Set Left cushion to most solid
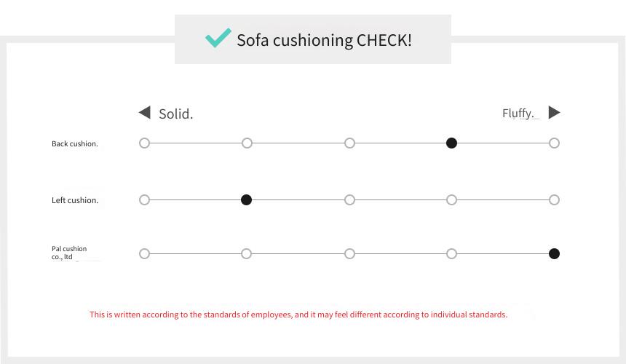 (145, 199)
